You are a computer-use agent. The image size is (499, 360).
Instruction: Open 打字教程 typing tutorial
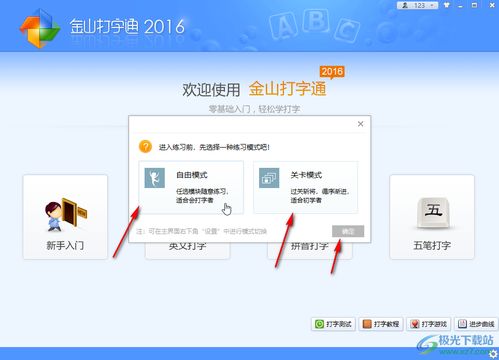pyautogui.click(x=381, y=324)
